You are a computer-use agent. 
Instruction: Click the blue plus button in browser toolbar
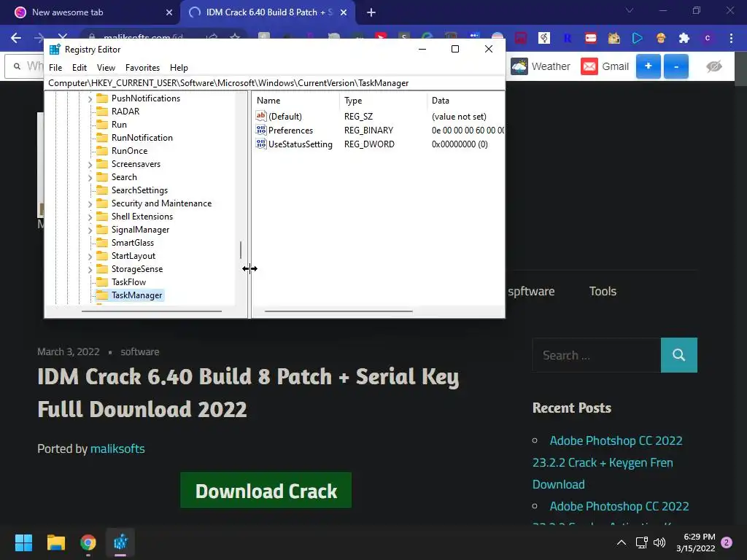(648, 66)
